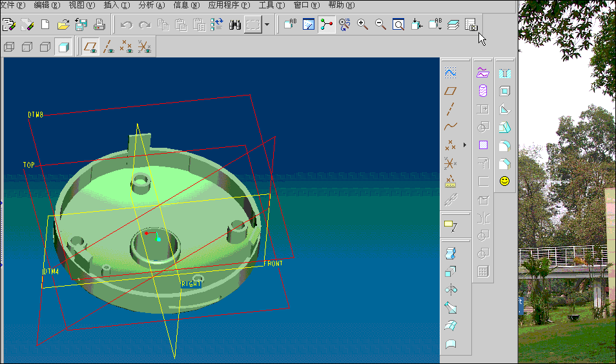Select the RIGHT datum plane label
This screenshot has height=364, width=616.
click(191, 283)
